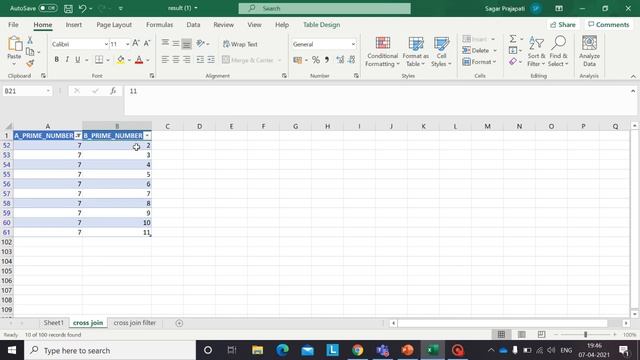
Task: Click the Save icon in title bar
Action: [x=68, y=8]
